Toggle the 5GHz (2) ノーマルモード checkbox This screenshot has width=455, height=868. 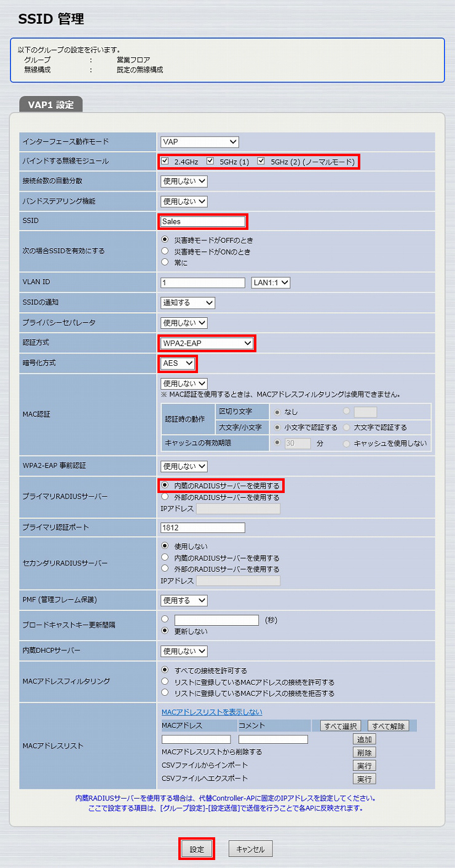261,162
